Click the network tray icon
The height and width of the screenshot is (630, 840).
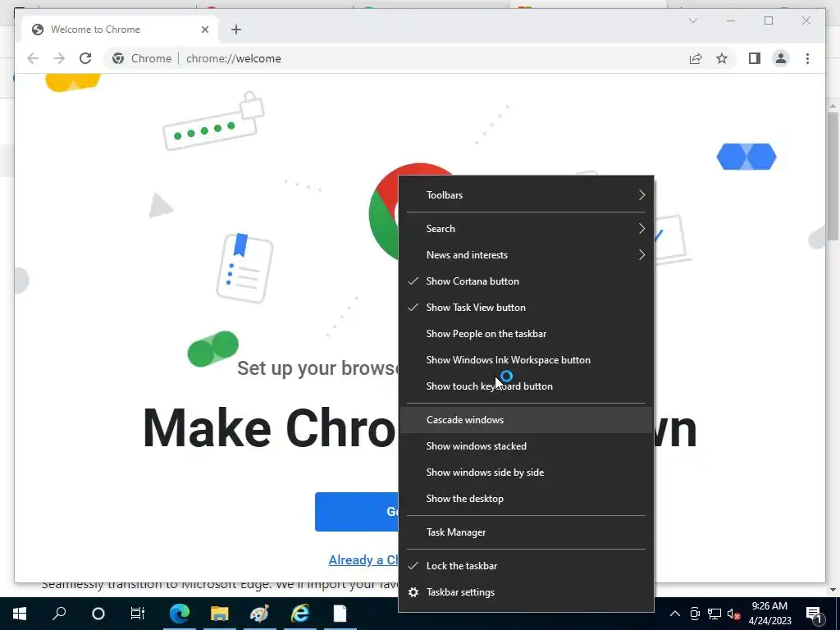click(x=714, y=614)
